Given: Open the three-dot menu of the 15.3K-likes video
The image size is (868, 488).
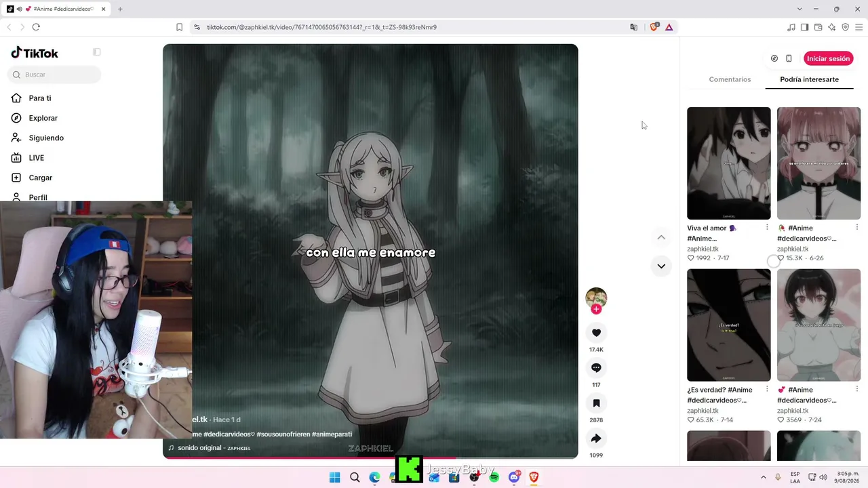Looking at the screenshot, I should (x=856, y=228).
